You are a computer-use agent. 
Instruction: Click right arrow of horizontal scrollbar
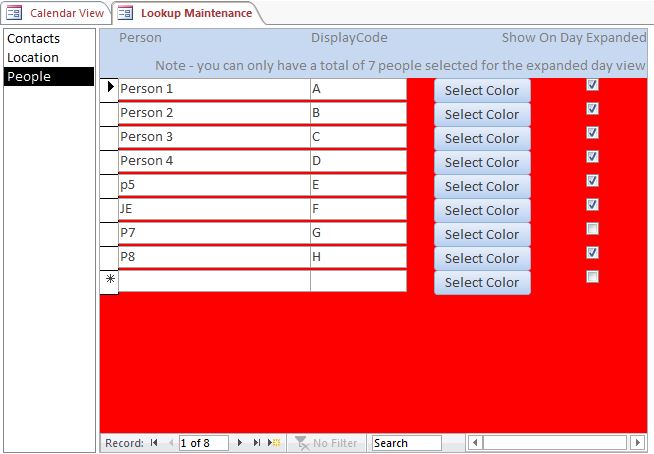637,442
